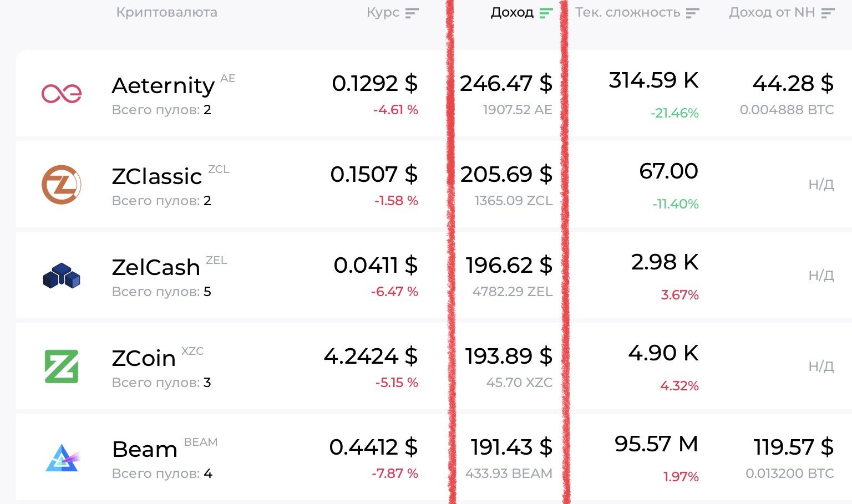The width and height of the screenshot is (852, 504).
Task: Open the ZelCash coin name link
Action: (x=156, y=267)
